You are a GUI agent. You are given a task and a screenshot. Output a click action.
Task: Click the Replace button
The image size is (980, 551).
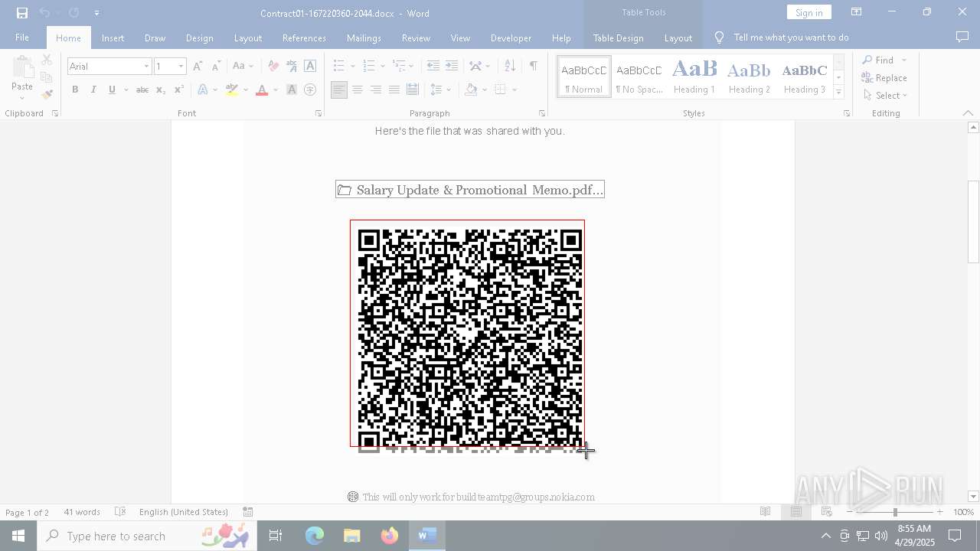click(884, 78)
